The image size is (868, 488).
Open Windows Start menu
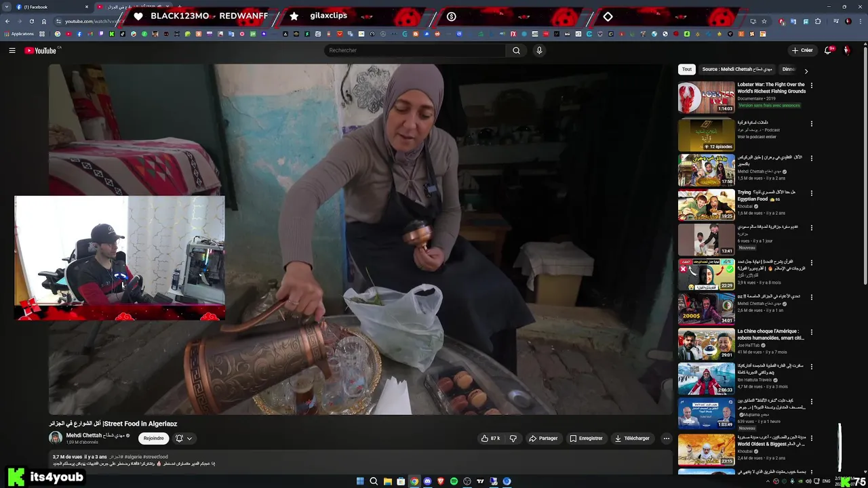pos(360,481)
